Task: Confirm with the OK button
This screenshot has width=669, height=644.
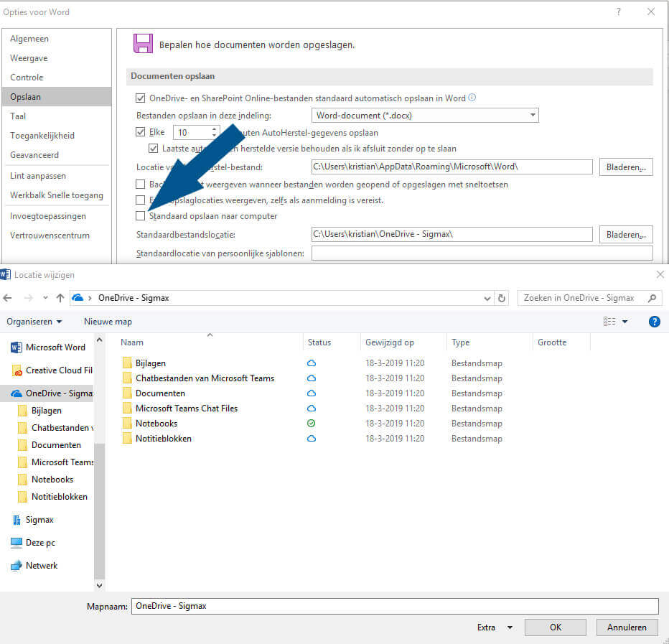Action: (x=556, y=627)
